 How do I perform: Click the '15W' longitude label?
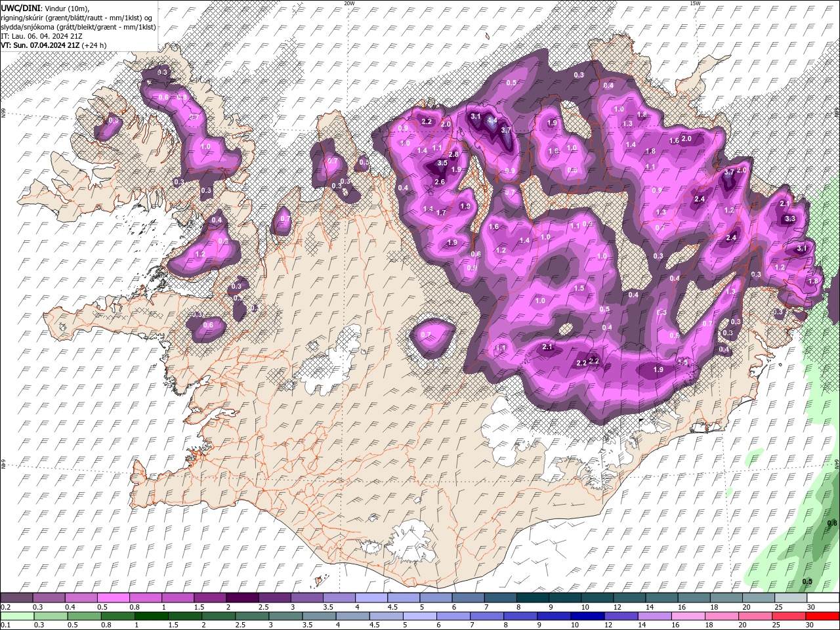click(x=695, y=3)
